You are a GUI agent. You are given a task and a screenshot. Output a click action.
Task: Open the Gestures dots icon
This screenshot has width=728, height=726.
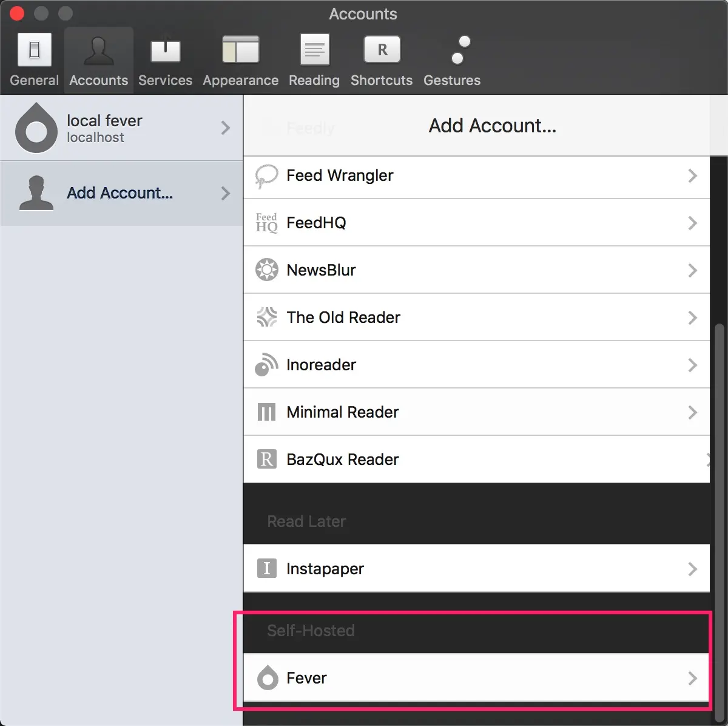[x=460, y=50]
